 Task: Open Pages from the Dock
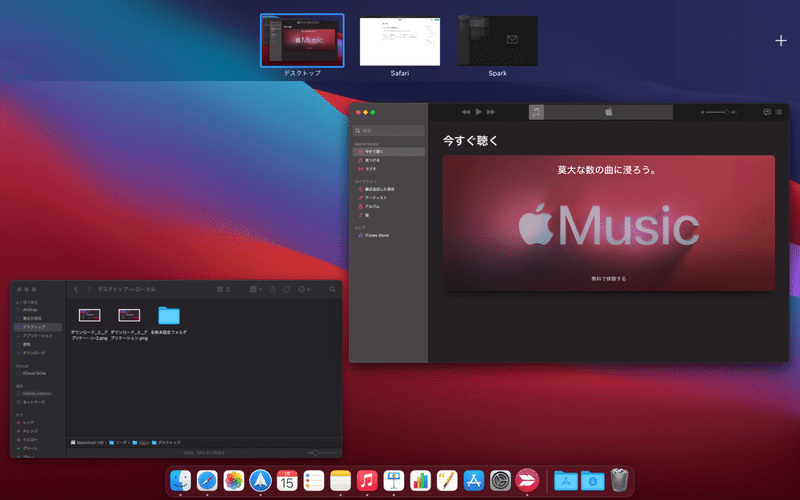[x=447, y=481]
